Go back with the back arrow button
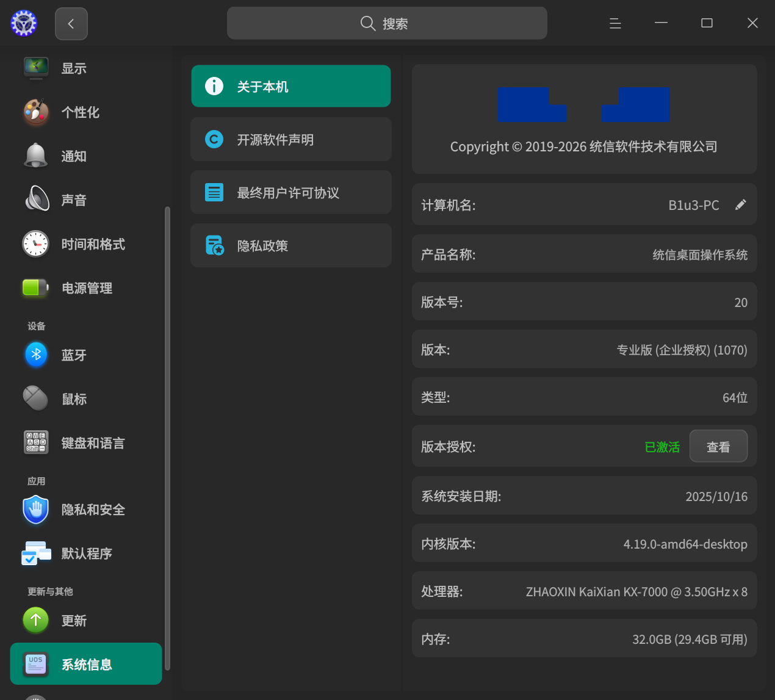Screen dimensions: 775x700 (71, 24)
